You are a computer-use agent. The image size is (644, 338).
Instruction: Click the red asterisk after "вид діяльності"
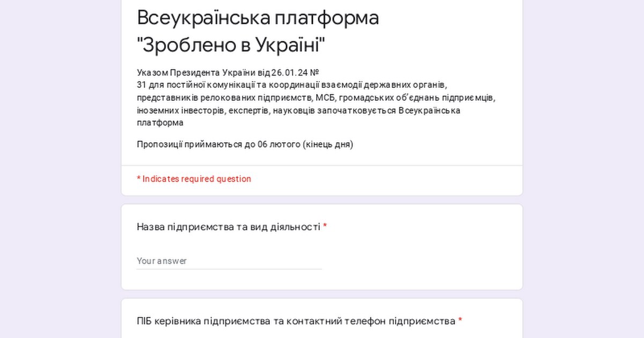click(x=325, y=227)
